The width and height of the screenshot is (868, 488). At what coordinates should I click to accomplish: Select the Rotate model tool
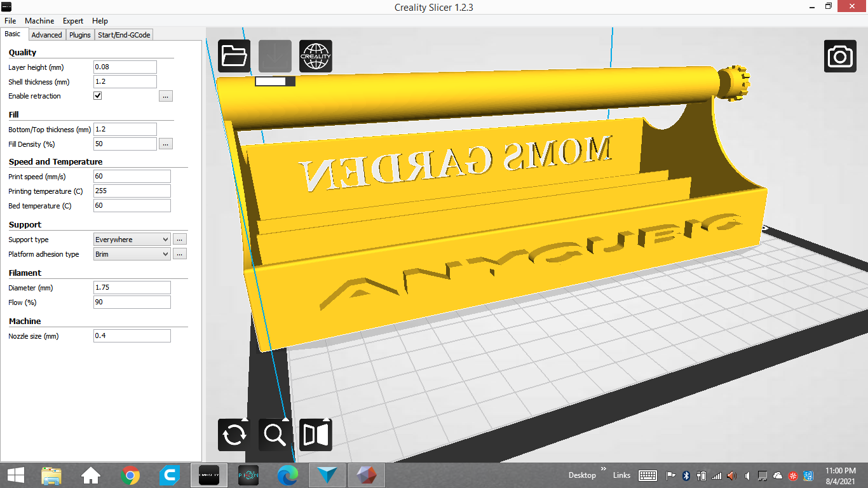[x=234, y=435]
